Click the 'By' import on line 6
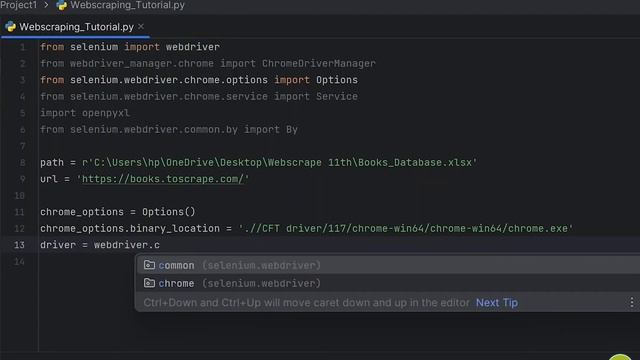This screenshot has width=640, height=360. point(292,130)
